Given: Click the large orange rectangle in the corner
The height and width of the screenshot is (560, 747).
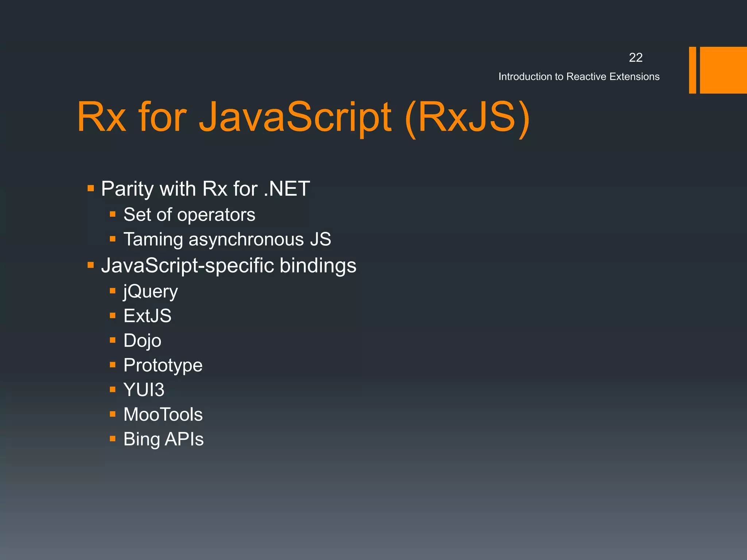Looking at the screenshot, I should point(723,70).
